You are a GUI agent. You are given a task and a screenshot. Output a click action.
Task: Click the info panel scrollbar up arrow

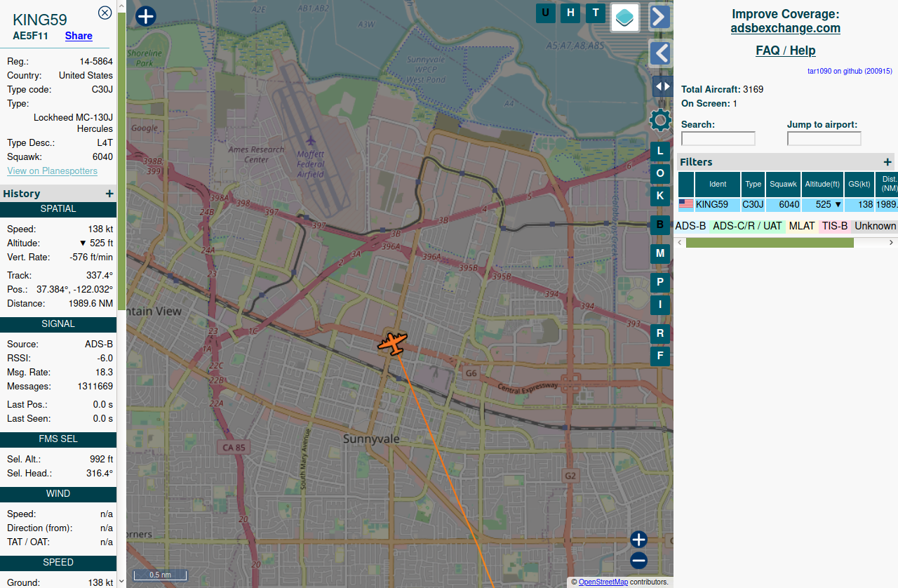[121, 6]
